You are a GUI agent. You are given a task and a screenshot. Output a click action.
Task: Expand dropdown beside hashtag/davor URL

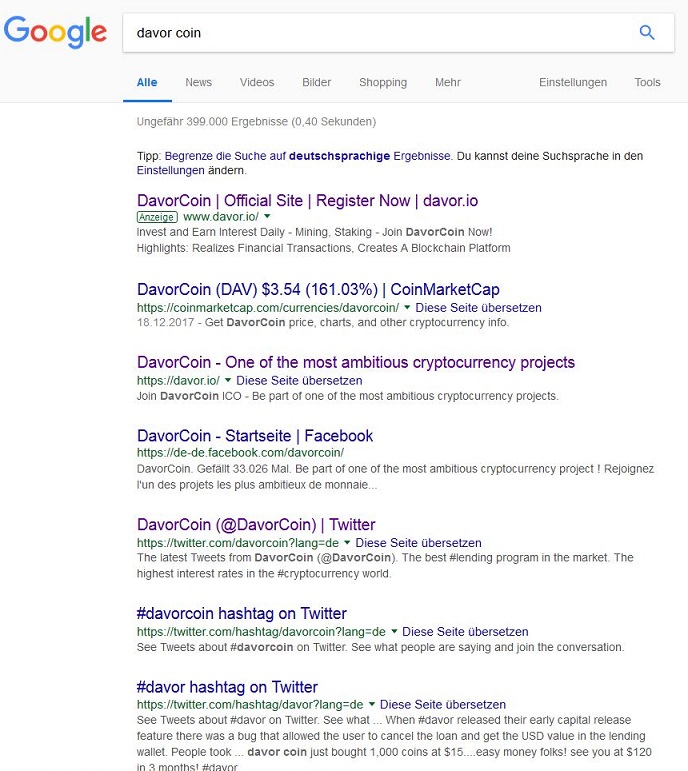click(372, 704)
